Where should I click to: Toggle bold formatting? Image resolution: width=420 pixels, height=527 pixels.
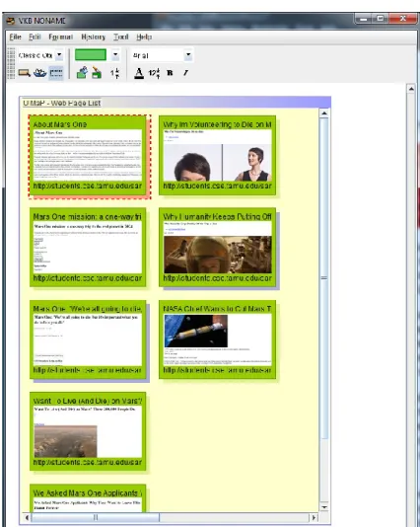170,73
